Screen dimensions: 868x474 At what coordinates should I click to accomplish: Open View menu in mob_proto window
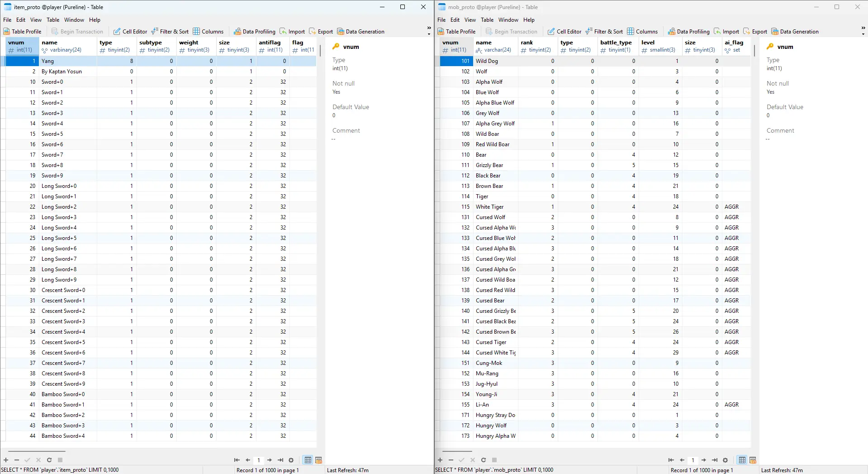click(470, 20)
